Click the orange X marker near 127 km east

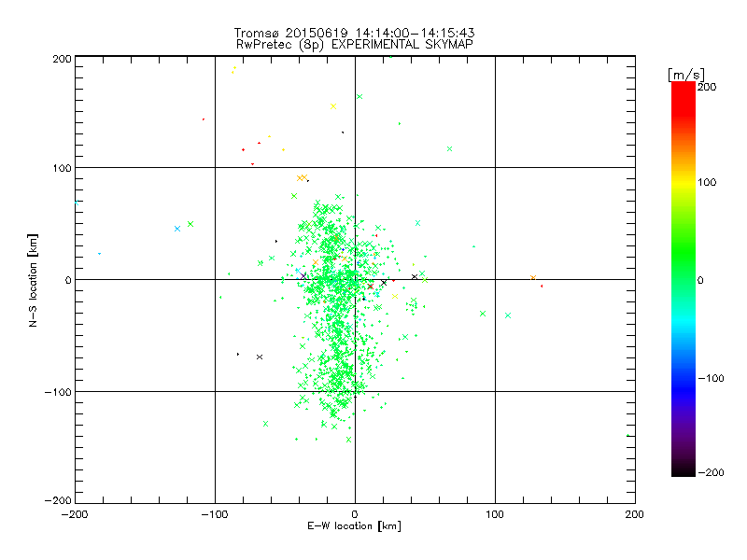click(533, 277)
